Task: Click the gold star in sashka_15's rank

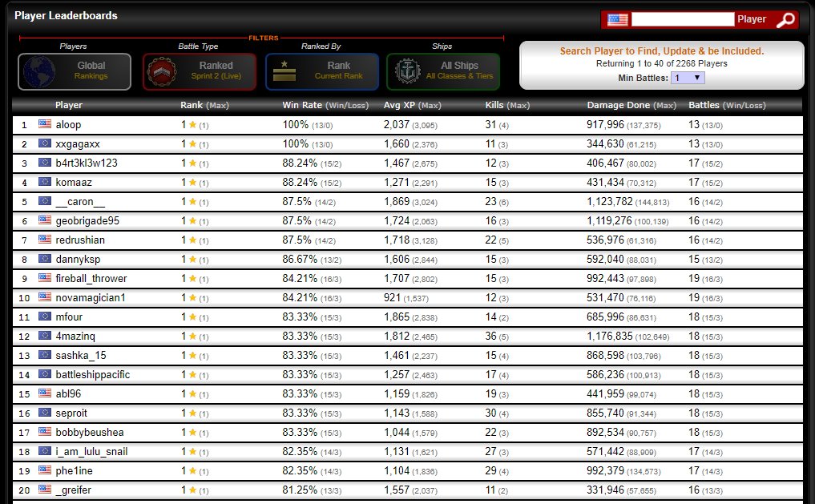Action: coord(192,356)
